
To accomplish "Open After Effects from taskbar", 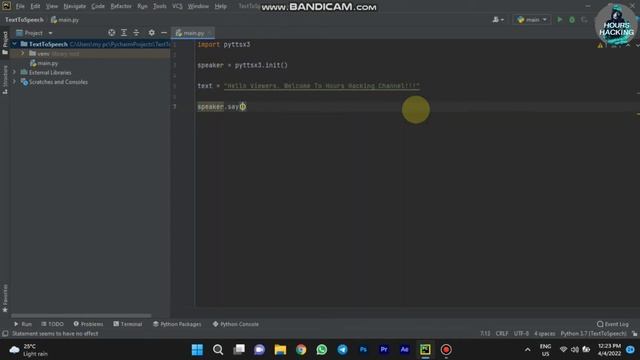I will pos(404,350).
